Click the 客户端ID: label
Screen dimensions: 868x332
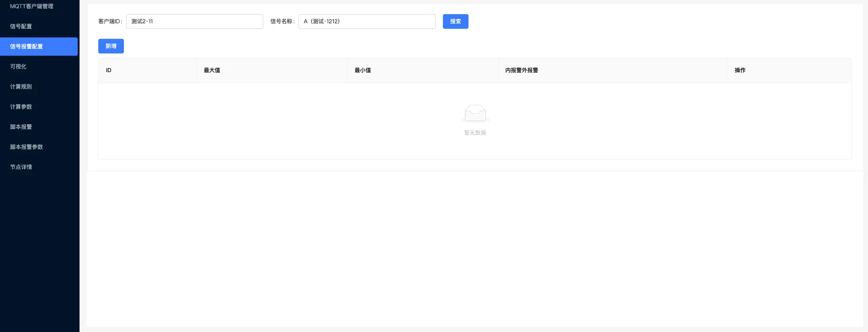click(111, 21)
